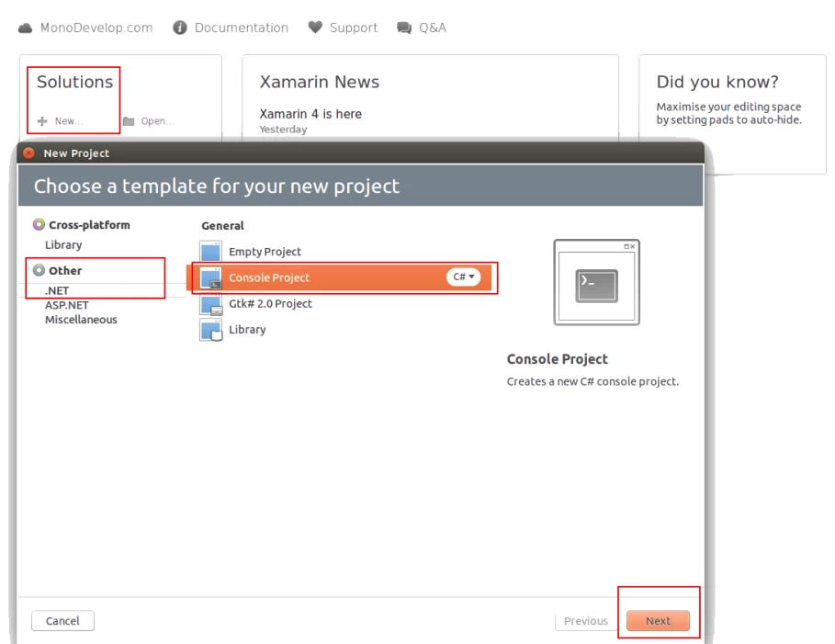Screen dimensions: 835x644
Task: Click the folder icon beside Open
Action: point(129,121)
